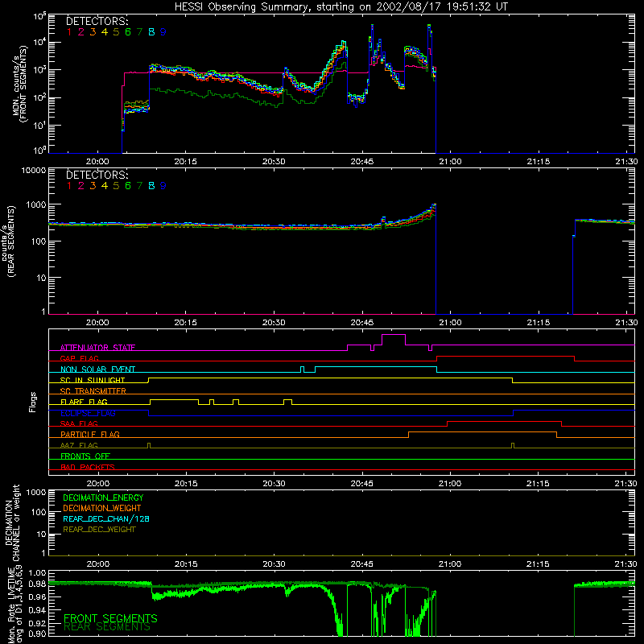Click the GAP_FLAG label
This screenshot has width=644, height=644.
click(x=79, y=358)
